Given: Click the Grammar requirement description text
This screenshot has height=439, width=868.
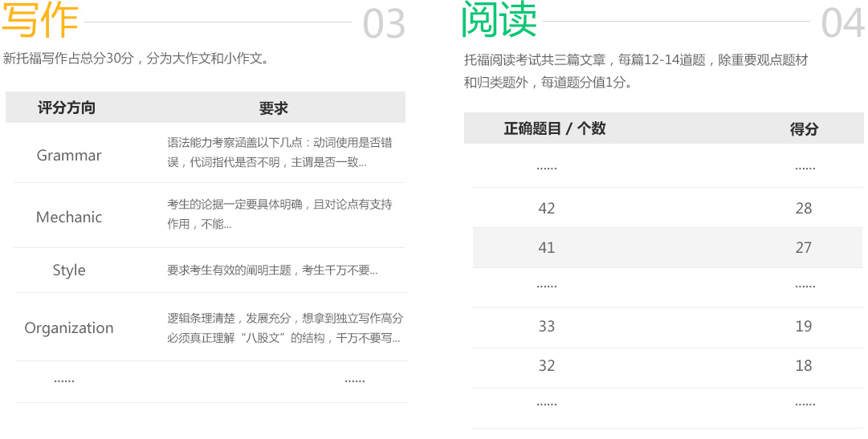Looking at the screenshot, I should point(279,152).
